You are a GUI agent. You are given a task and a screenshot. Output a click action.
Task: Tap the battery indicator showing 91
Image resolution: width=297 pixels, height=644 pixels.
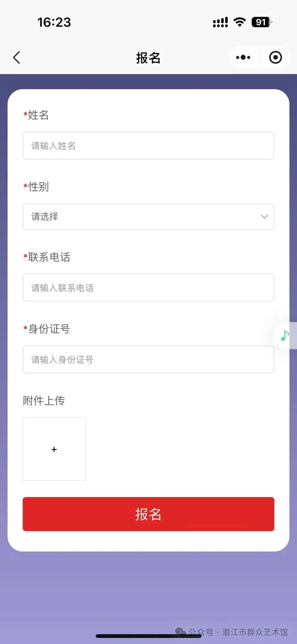pyautogui.click(x=261, y=22)
